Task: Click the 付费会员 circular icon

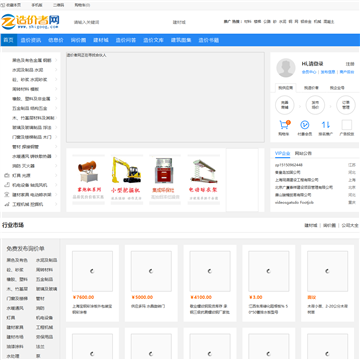Action: (305, 125)
